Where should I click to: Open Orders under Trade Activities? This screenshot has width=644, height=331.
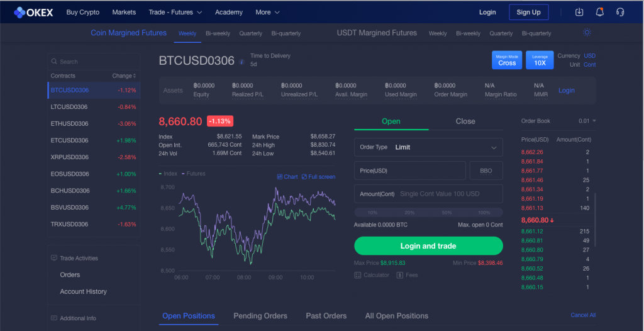(x=70, y=274)
